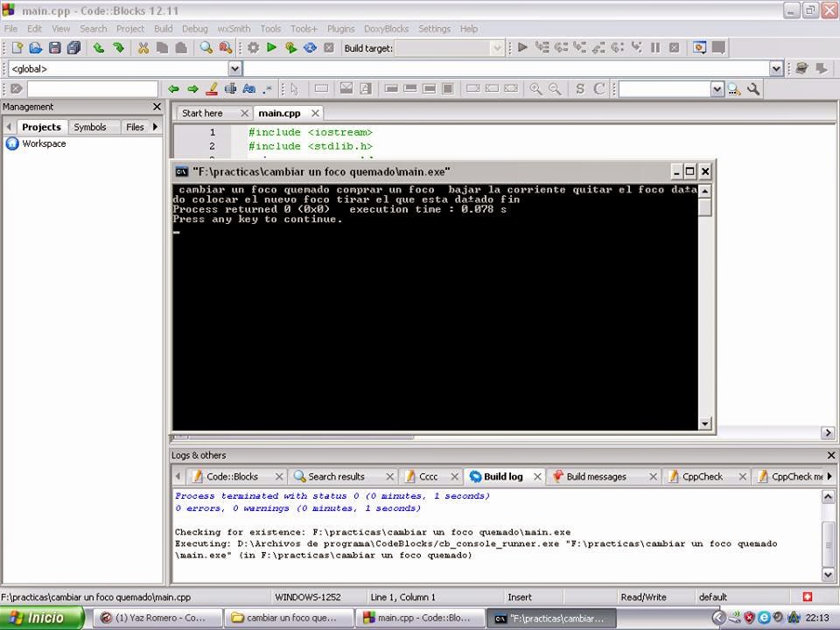This screenshot has height=630, width=840.
Task: Click the Undo icon on the toolbar
Action: (99, 48)
